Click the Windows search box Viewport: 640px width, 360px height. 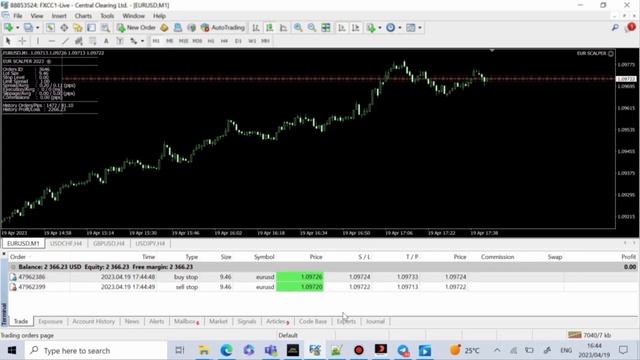click(96, 350)
